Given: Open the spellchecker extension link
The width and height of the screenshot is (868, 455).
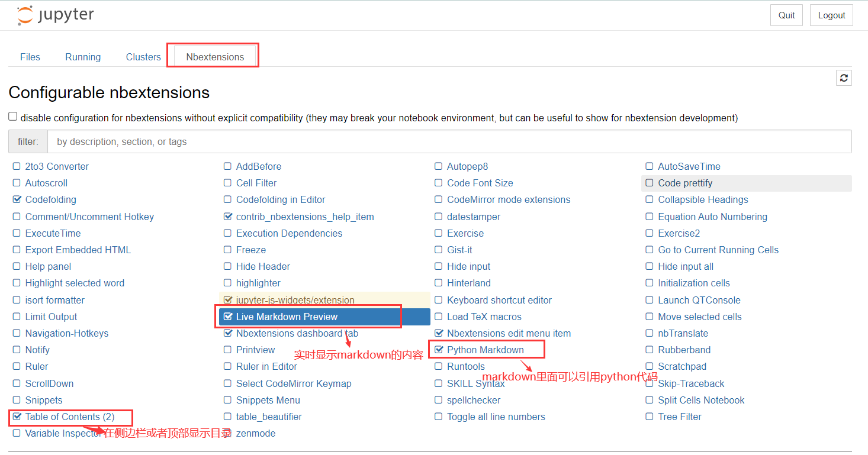Looking at the screenshot, I should pyautogui.click(x=474, y=401).
